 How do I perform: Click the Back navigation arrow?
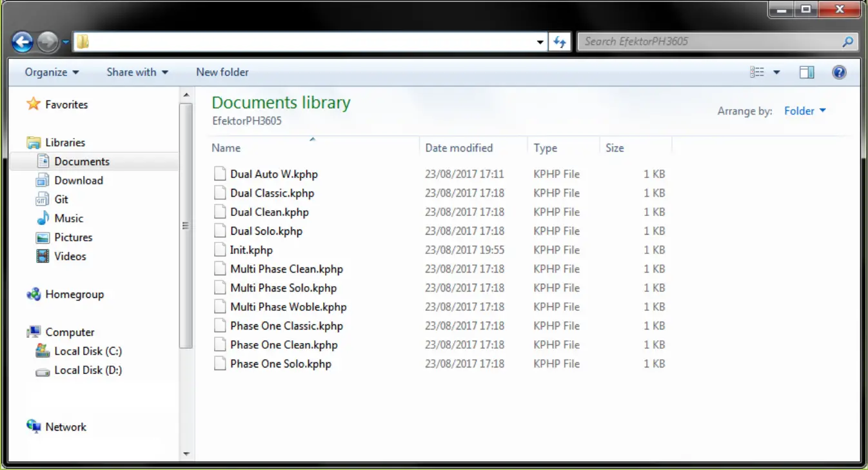pyautogui.click(x=22, y=43)
